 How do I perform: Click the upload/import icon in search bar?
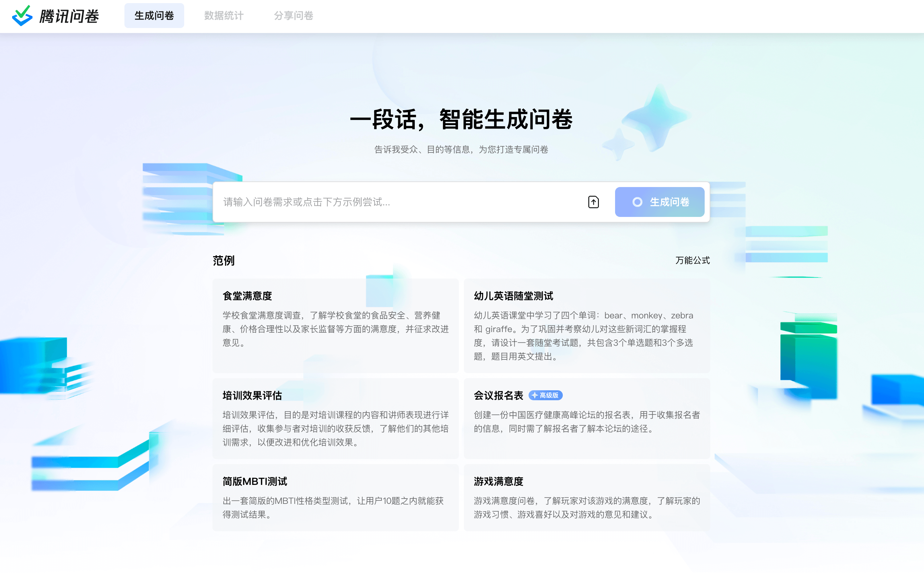[593, 203]
